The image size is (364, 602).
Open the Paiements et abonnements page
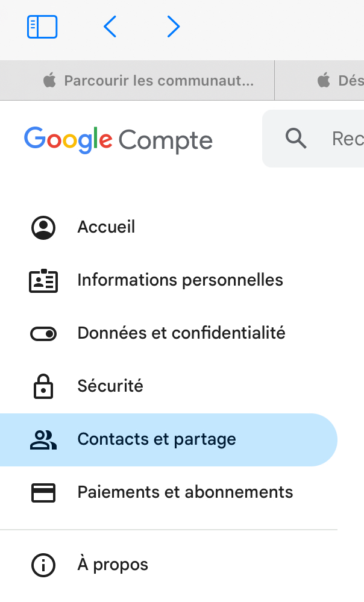(x=185, y=492)
